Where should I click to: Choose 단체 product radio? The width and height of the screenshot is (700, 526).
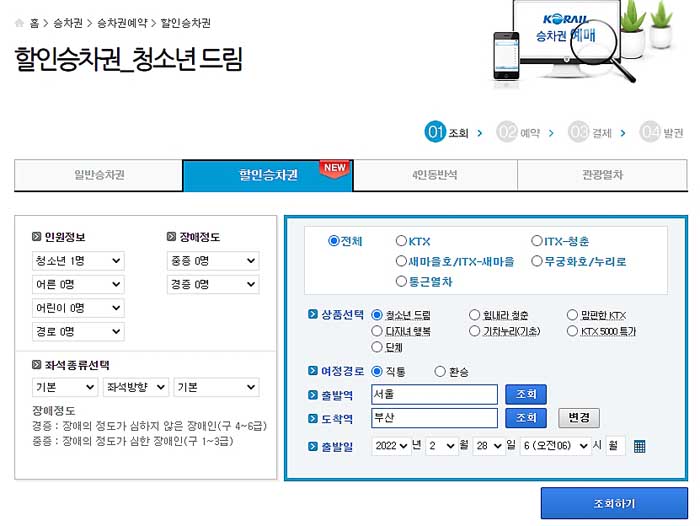click(x=377, y=347)
